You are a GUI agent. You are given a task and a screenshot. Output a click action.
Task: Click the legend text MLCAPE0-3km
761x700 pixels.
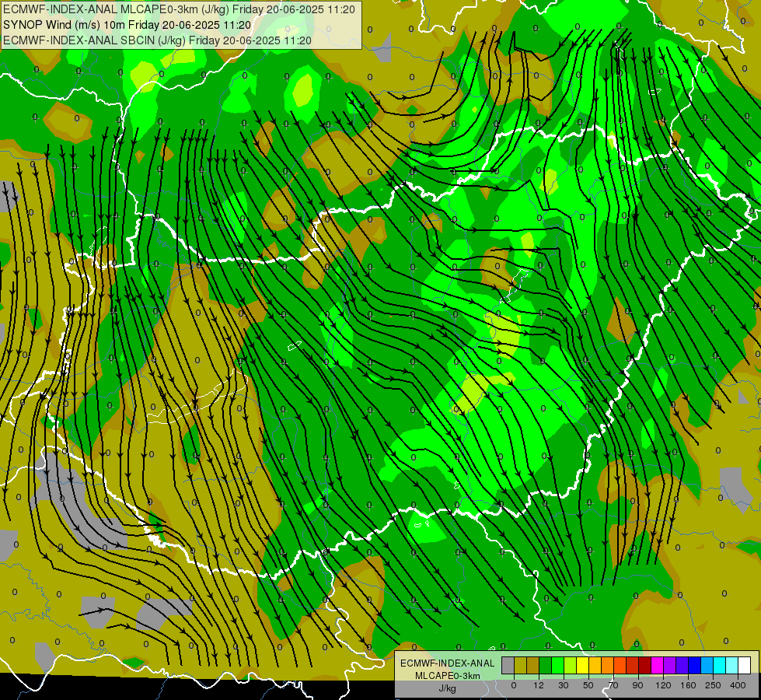tap(448, 676)
